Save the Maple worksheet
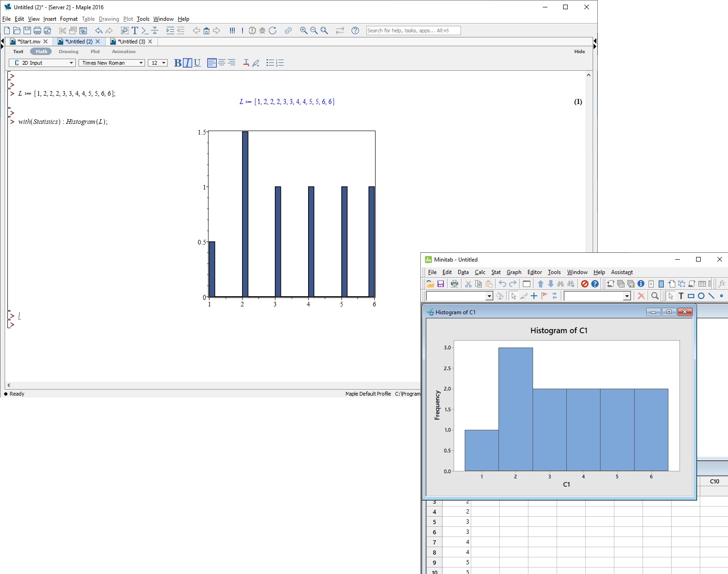The image size is (728, 574). click(x=27, y=31)
